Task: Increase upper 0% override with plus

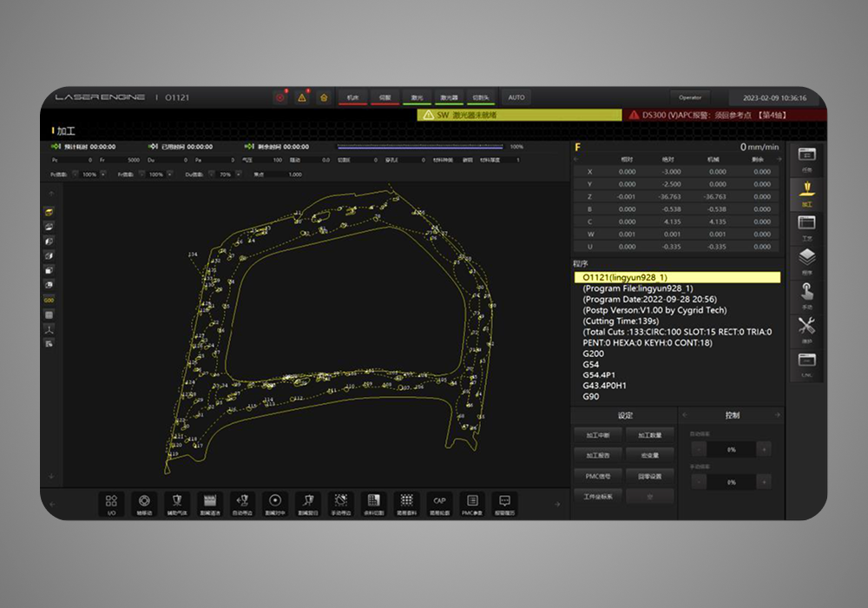Action: click(x=764, y=449)
